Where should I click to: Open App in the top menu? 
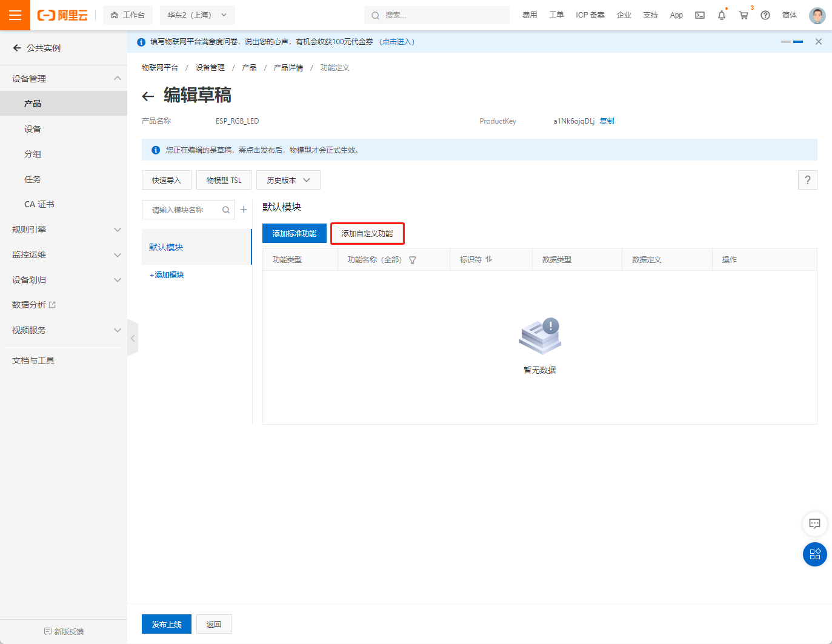(676, 15)
